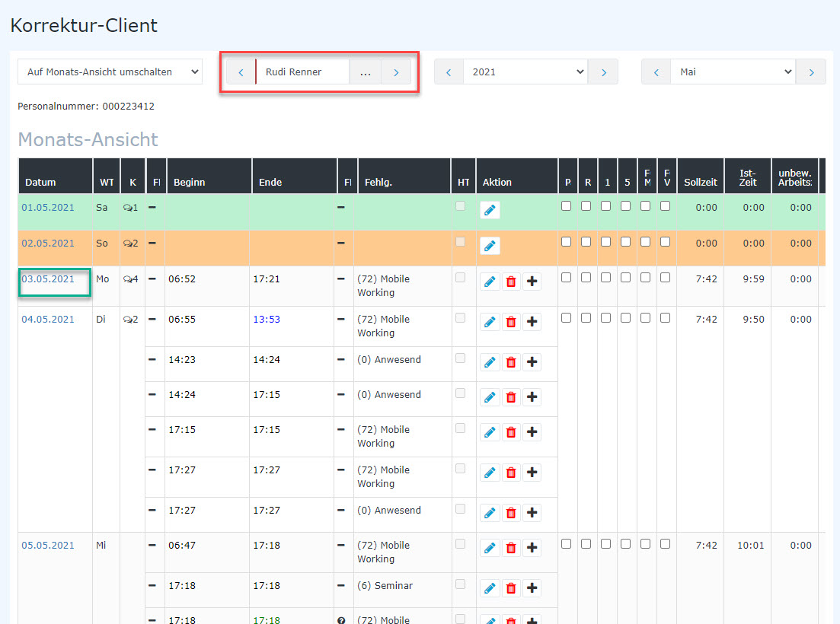Open the 02.05.2021 date link
The width and height of the screenshot is (840, 624).
(x=48, y=244)
